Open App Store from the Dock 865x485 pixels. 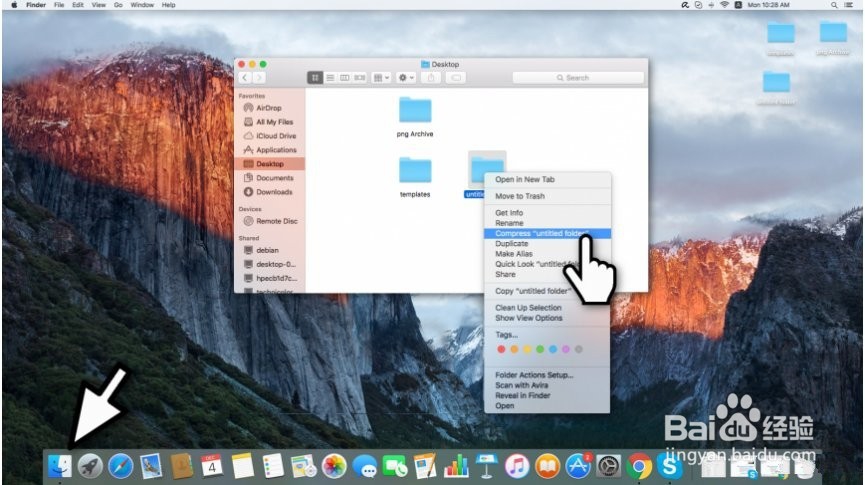(x=578, y=467)
